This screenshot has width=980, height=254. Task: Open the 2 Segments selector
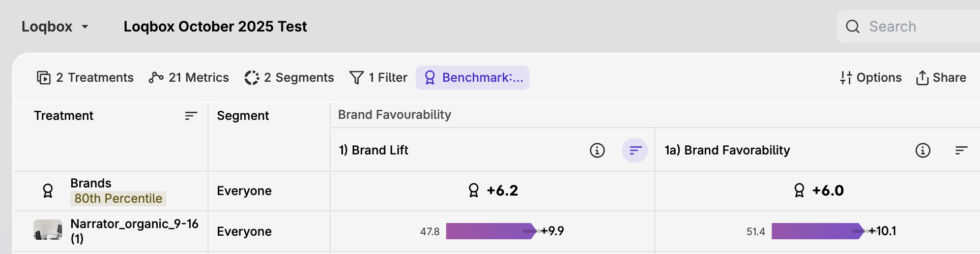pyautogui.click(x=289, y=78)
